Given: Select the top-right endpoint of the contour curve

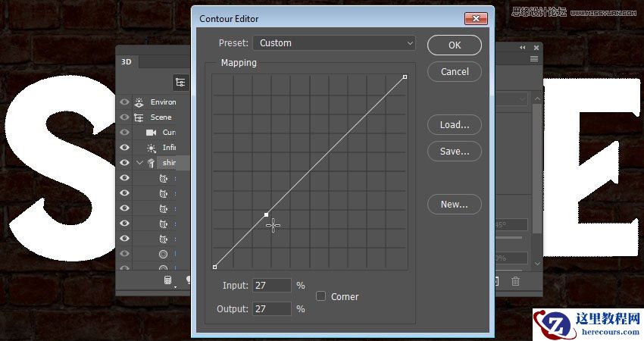Looking at the screenshot, I should click(x=405, y=77).
